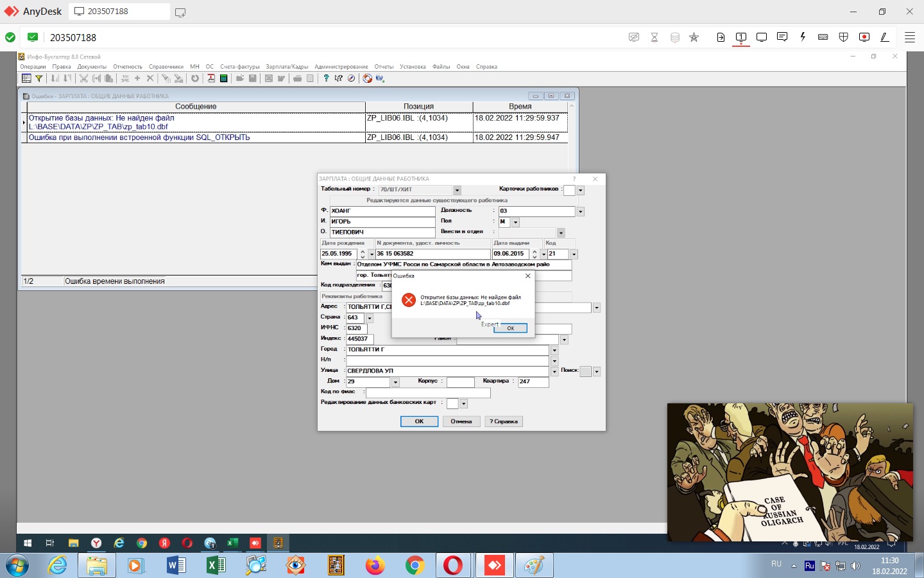Open Opera browser from local taskbar
This screenshot has width=924, height=578.
(x=453, y=565)
